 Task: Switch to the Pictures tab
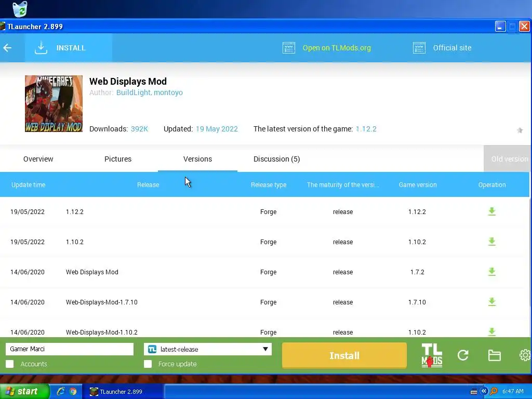[x=118, y=159]
